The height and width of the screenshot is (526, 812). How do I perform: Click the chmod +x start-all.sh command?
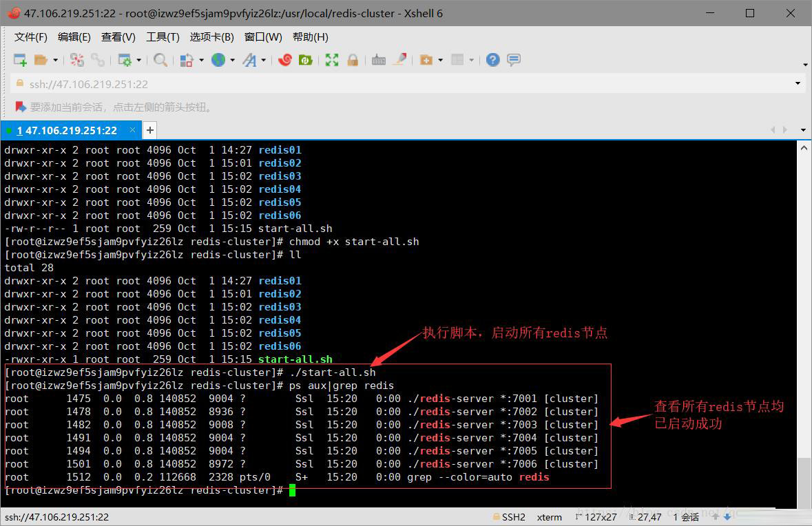354,241
